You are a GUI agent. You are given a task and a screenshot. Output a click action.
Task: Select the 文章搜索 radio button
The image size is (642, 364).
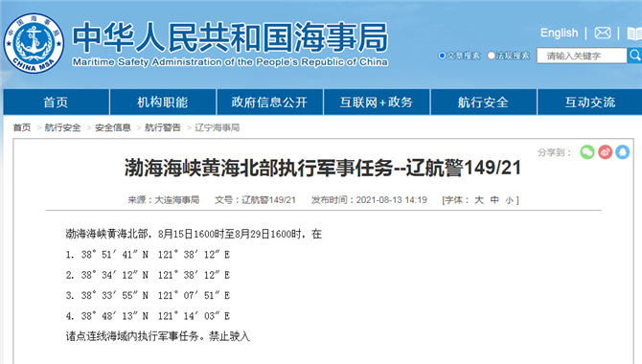coord(442,56)
